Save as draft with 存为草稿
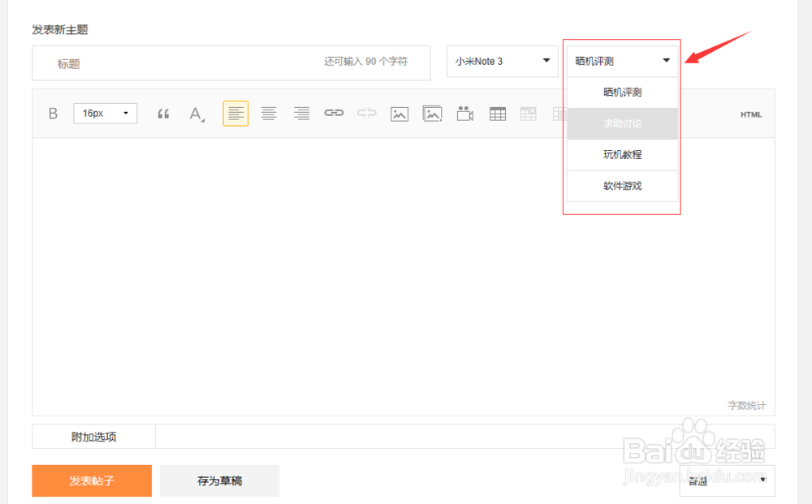Viewport: 812px width, 504px height. (x=219, y=480)
